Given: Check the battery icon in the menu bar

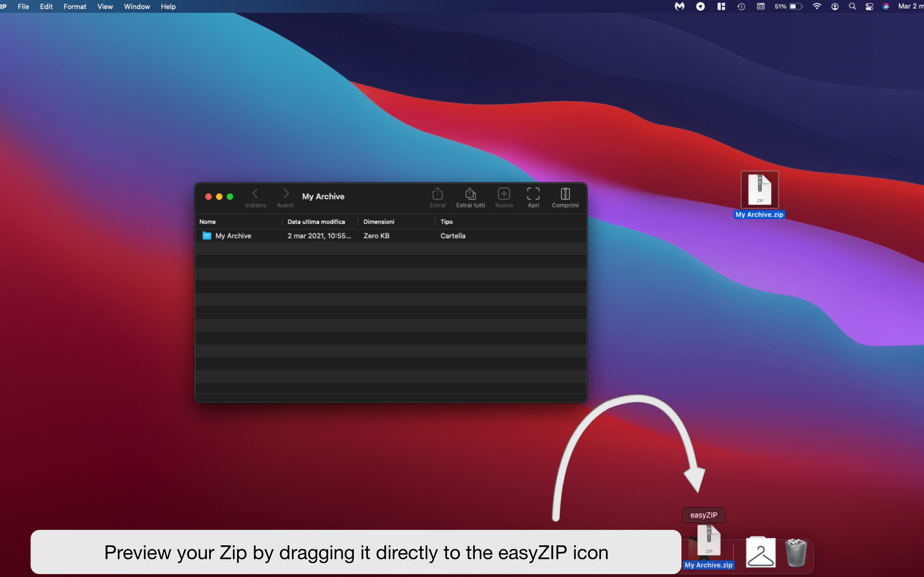Looking at the screenshot, I should 795,6.
